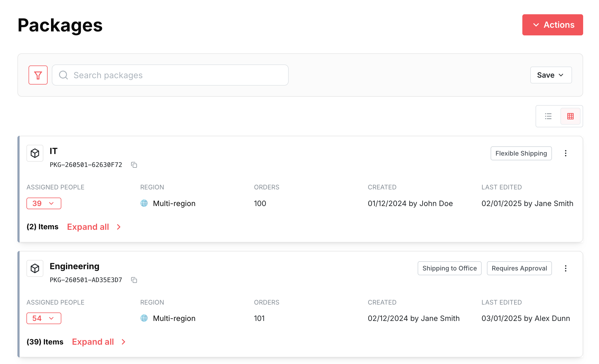
Task: Open the Actions dropdown button
Action: pos(552,25)
